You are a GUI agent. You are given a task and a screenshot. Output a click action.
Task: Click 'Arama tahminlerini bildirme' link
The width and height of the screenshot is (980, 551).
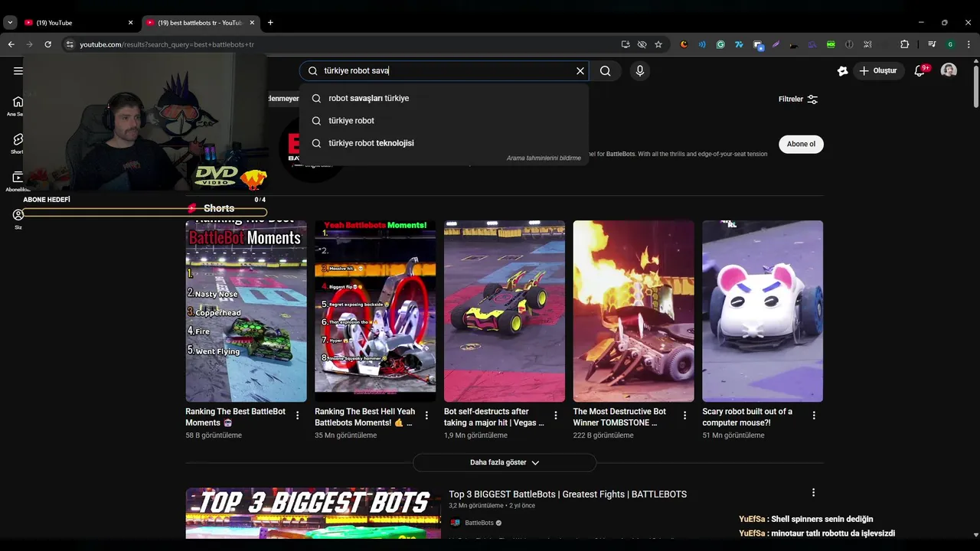[544, 158]
